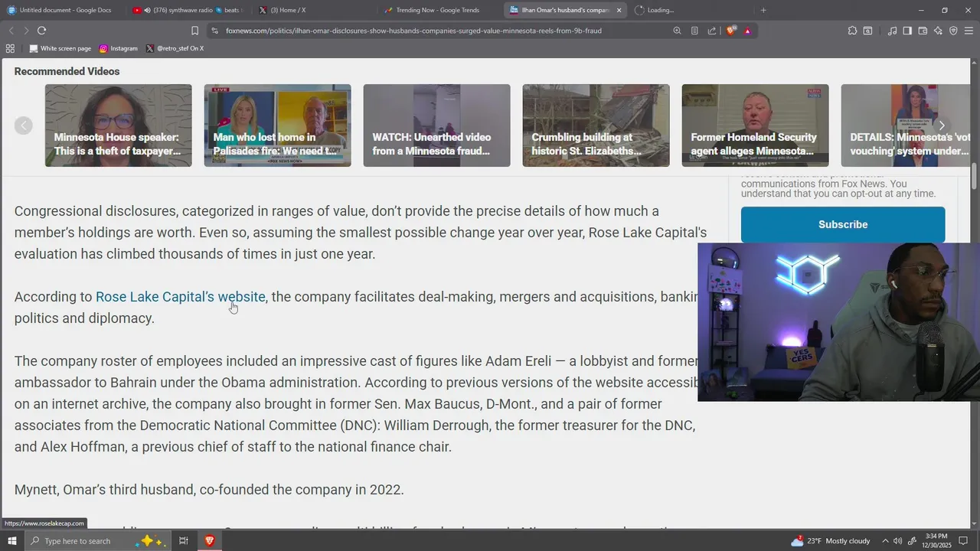Open the Brave VPN shield icon
980x551 pixels.
(x=953, y=31)
